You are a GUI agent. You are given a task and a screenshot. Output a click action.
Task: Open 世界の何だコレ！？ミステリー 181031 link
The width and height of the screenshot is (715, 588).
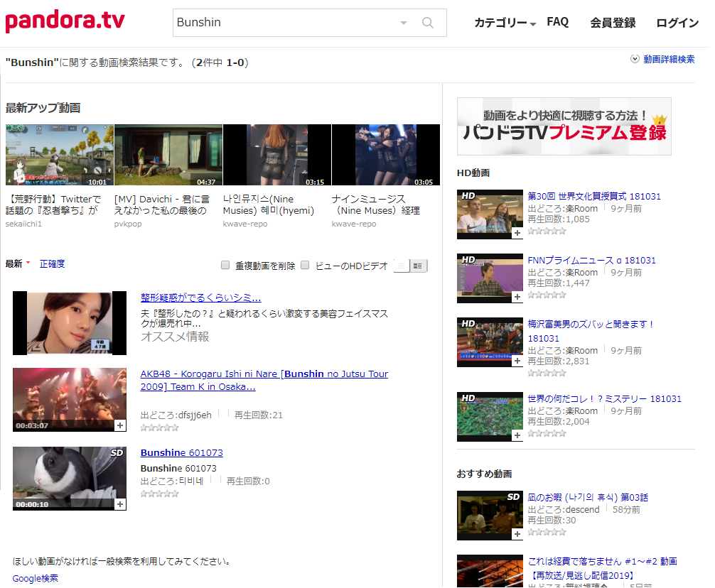(x=605, y=398)
